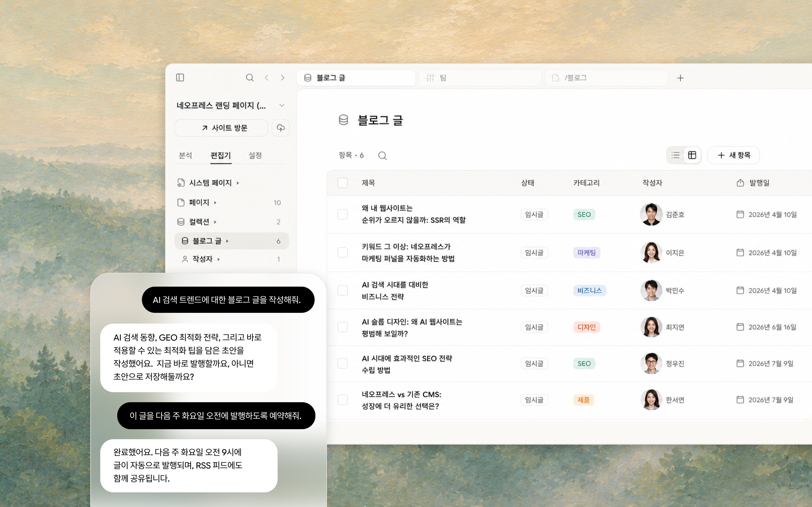
Task: Open post titled 네오프레스 vs 기존 CMS
Action: click(401, 400)
